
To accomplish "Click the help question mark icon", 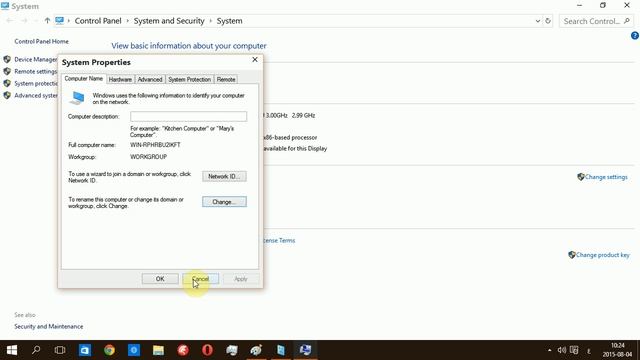I will pyautogui.click(x=635, y=36).
